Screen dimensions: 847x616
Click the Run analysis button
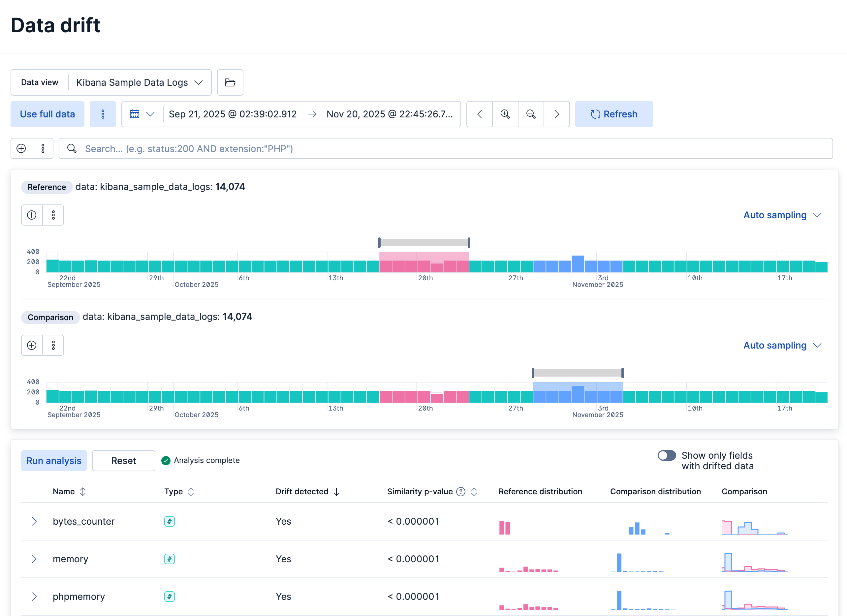click(x=54, y=461)
